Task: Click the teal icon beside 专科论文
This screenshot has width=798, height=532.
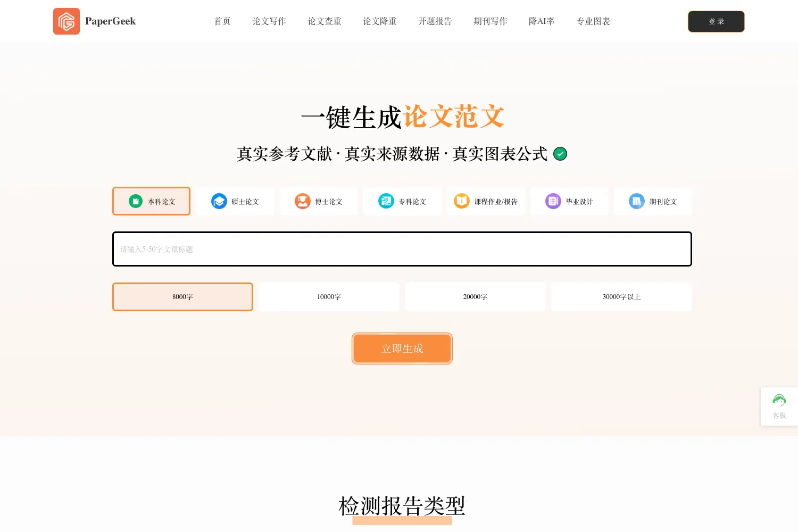Action: (386, 201)
